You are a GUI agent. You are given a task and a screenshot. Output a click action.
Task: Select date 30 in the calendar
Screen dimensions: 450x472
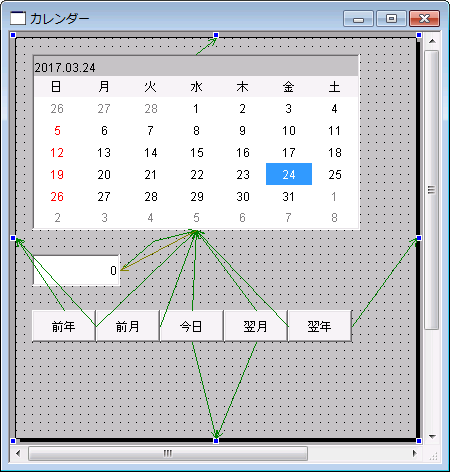243,196
